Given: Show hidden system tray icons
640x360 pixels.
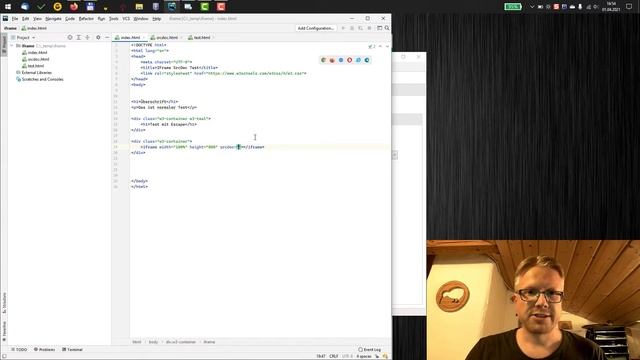Looking at the screenshot, I should [532, 7].
